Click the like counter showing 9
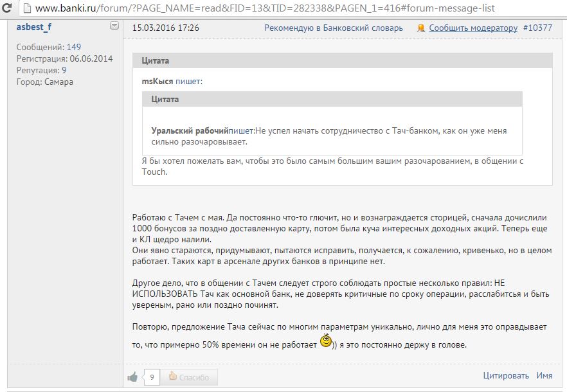Screen dimensions: 567x392 coord(152,377)
